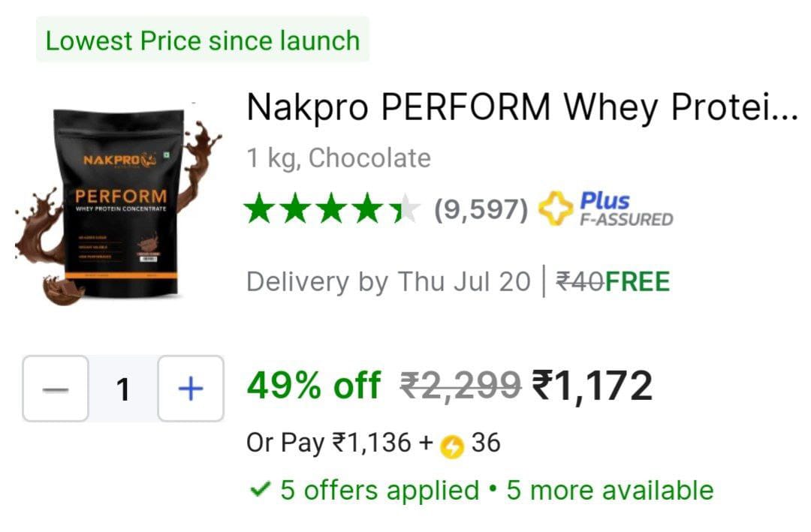
Task: Click the SuperCoin lightning icon
Action: (452, 446)
